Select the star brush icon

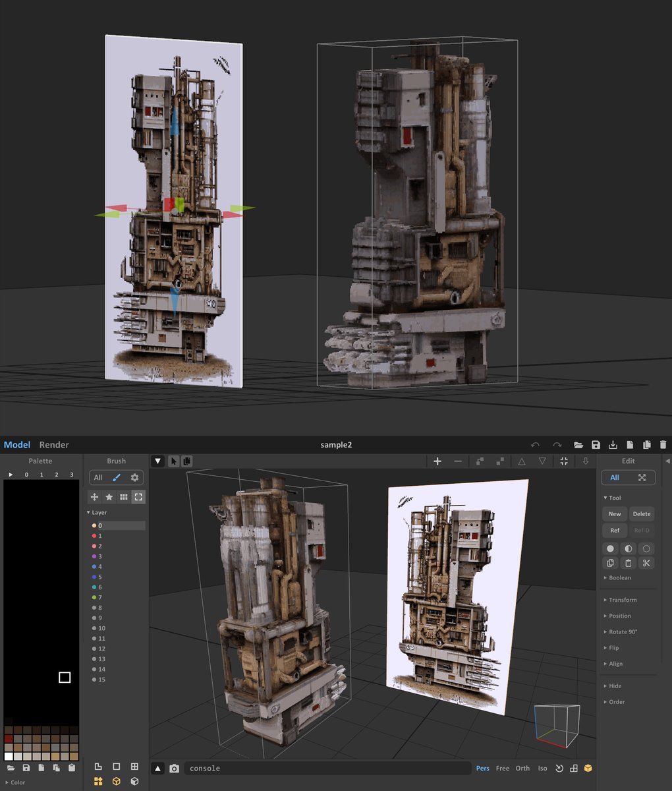pos(109,497)
